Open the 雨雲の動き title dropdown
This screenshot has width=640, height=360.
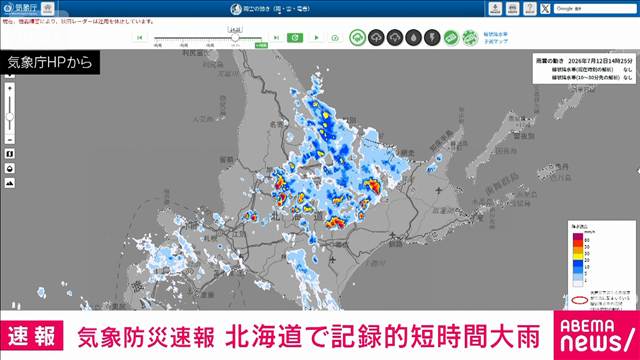click(x=270, y=9)
